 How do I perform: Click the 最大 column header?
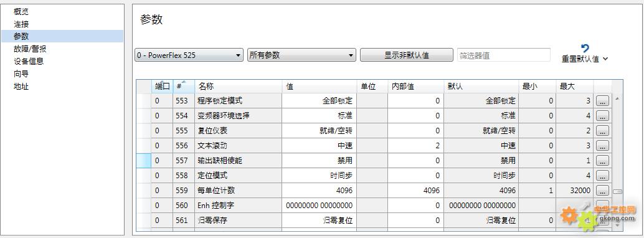[575, 87]
